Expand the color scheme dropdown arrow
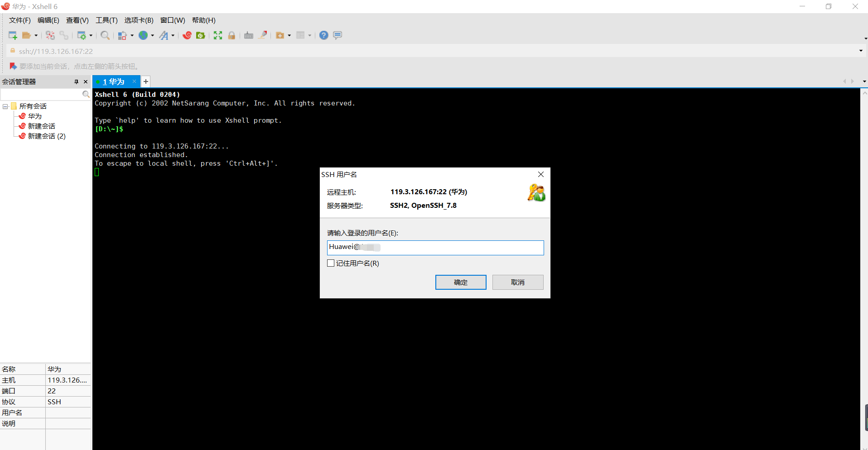The width and height of the screenshot is (868, 450). [132, 35]
